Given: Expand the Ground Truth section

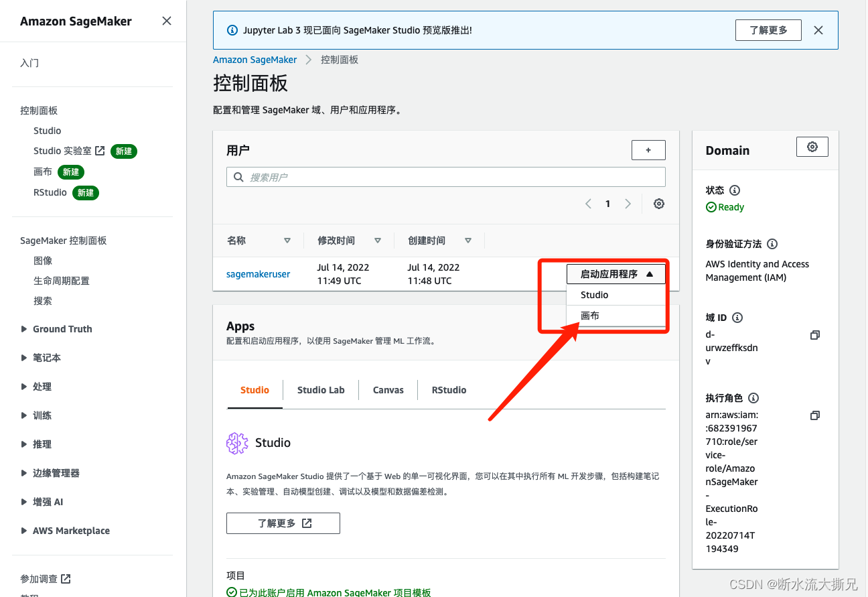Looking at the screenshot, I should pyautogui.click(x=25, y=329).
